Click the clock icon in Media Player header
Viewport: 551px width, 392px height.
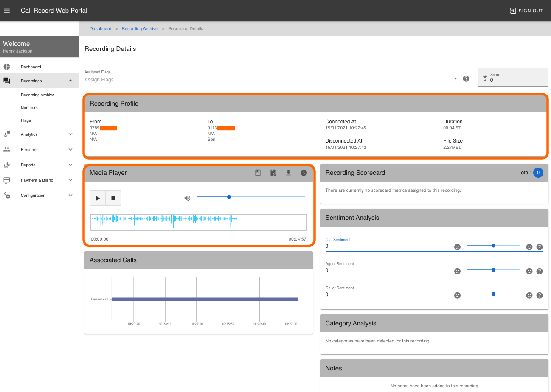[304, 173]
